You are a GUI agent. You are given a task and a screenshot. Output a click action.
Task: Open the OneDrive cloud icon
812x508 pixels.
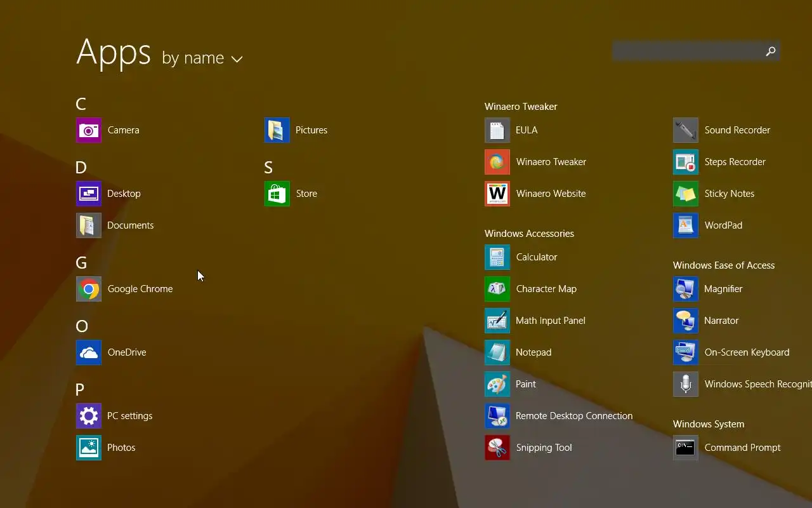[x=89, y=352]
